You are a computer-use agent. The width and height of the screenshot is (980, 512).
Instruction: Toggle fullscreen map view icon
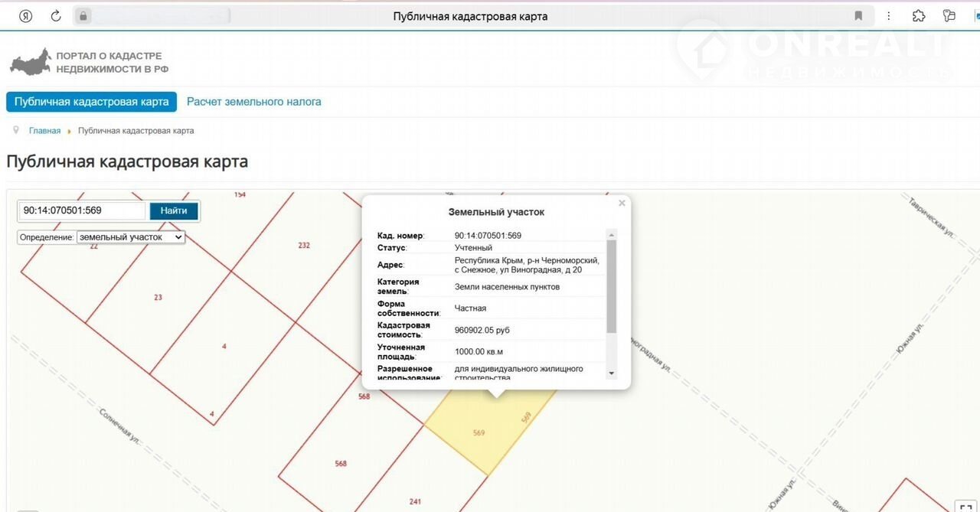tap(965, 505)
